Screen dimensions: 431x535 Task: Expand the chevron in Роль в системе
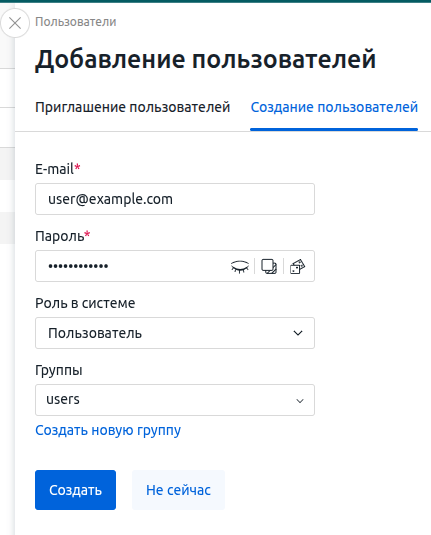pos(298,333)
